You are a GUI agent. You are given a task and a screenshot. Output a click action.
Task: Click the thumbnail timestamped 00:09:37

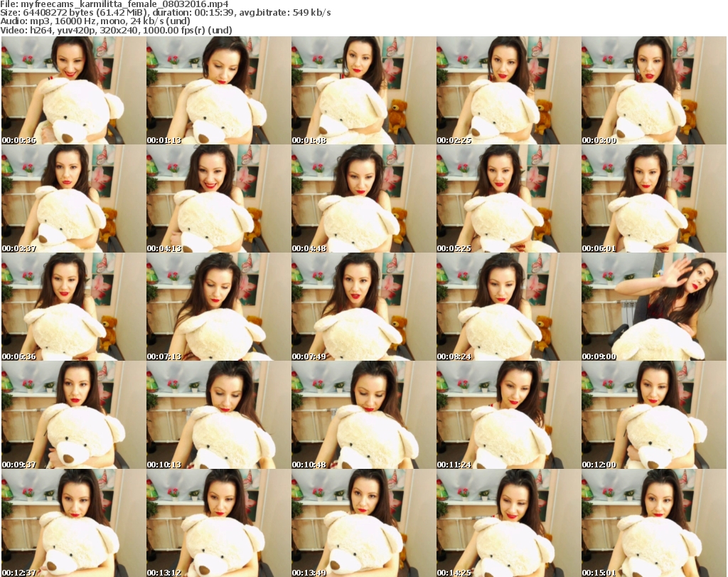coord(73,415)
